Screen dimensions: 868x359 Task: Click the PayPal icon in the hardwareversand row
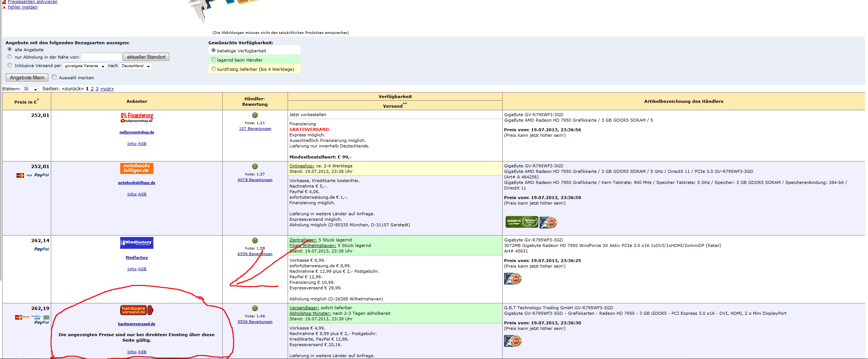tap(42, 323)
